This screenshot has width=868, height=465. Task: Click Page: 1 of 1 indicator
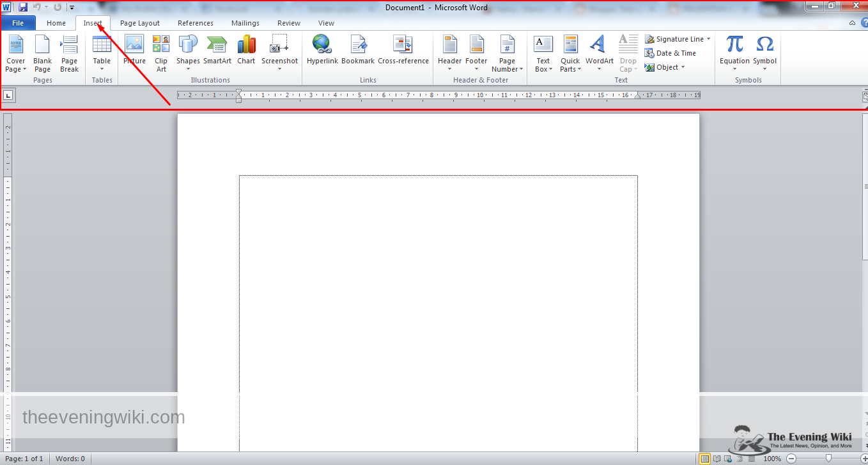click(24, 459)
